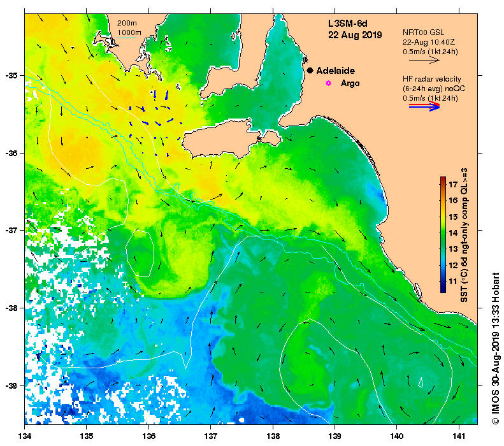
Task: Click the SST colorbar axis title
Action: (464, 235)
